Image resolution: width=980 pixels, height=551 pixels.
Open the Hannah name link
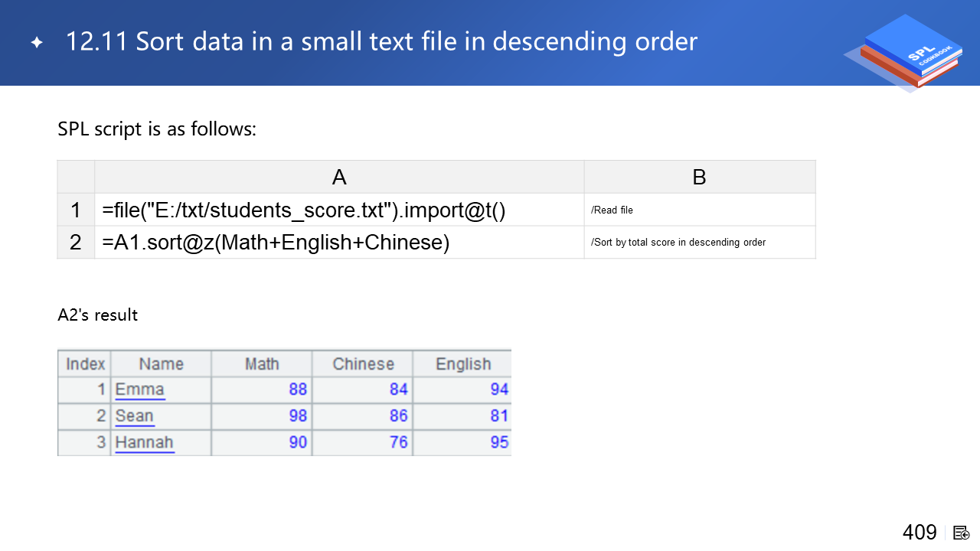[x=144, y=442]
